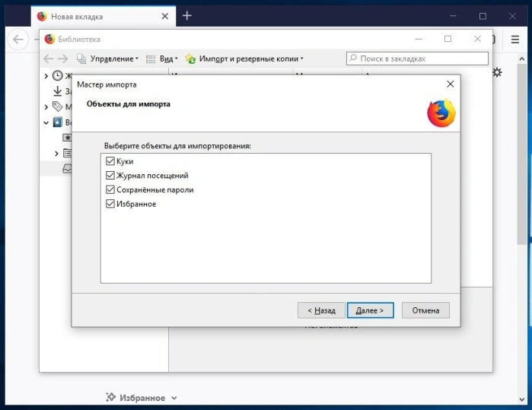The image size is (532, 410).
Task: Click the gear settings icon on new tab
Action: [x=497, y=72]
